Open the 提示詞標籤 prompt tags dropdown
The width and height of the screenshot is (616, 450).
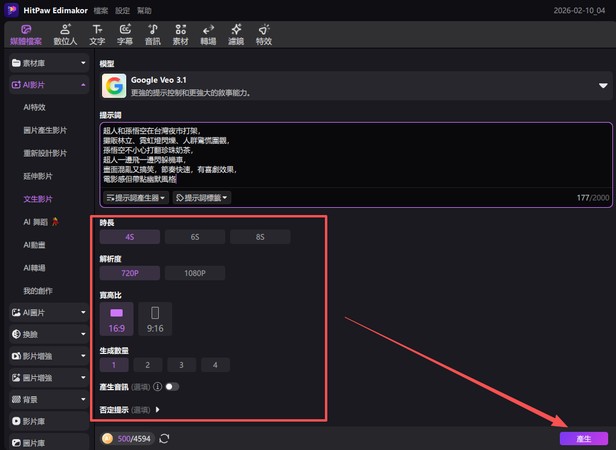click(202, 198)
